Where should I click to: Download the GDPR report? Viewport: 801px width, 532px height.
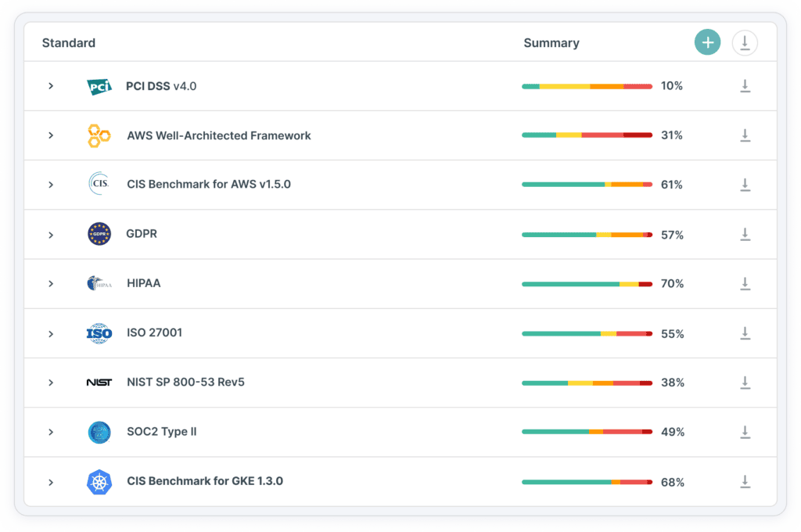[x=745, y=234]
